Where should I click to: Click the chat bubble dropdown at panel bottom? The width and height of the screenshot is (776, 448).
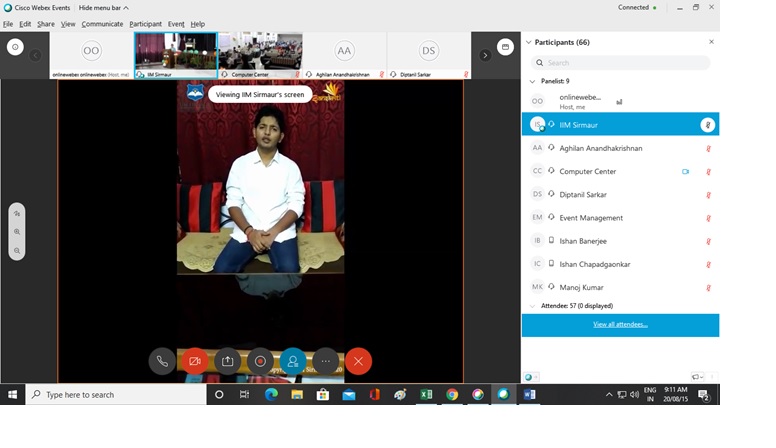pyautogui.click(x=697, y=377)
